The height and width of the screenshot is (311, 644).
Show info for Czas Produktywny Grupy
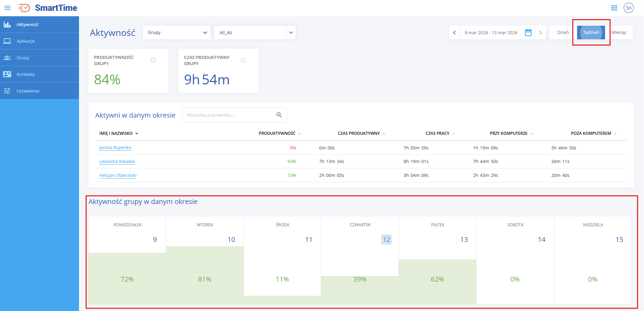[x=243, y=60]
